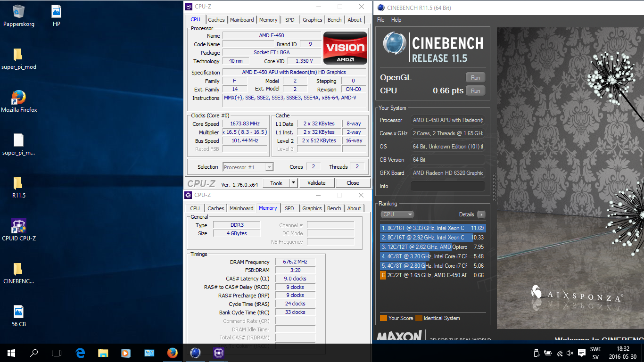
Task: Click Core Speed value 1673.83 MHz
Action: tap(245, 124)
